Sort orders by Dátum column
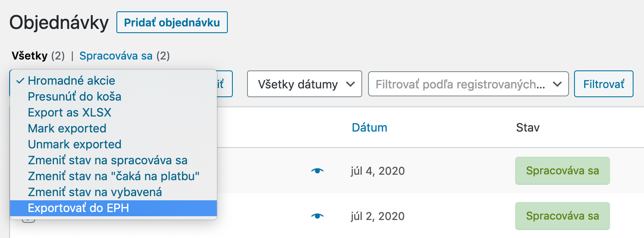Image resolution: width=644 pixels, height=238 pixels. [369, 127]
